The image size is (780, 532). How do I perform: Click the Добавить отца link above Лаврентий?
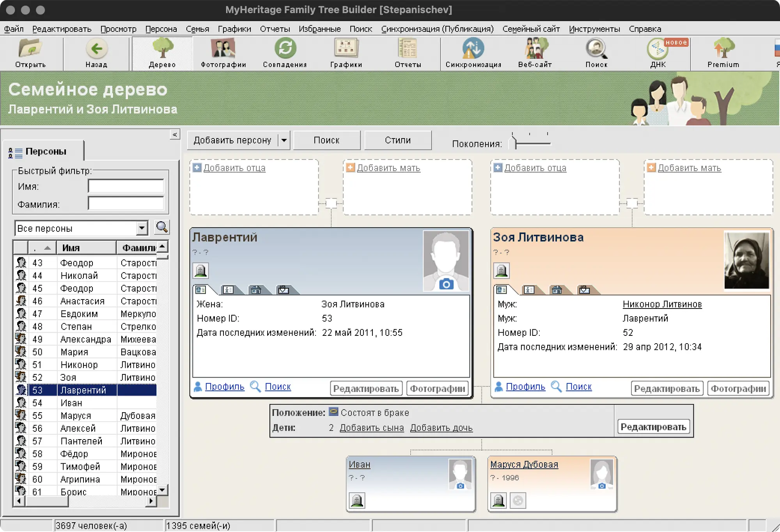[x=234, y=168]
